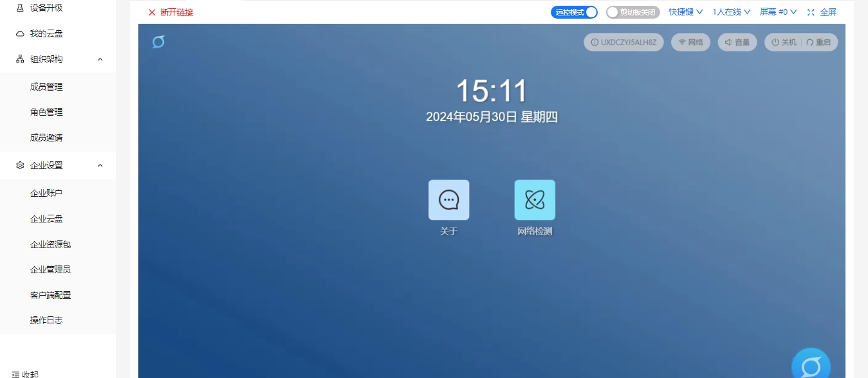Click the gear icon beside 企业设置
The image size is (868, 378).
tap(20, 165)
